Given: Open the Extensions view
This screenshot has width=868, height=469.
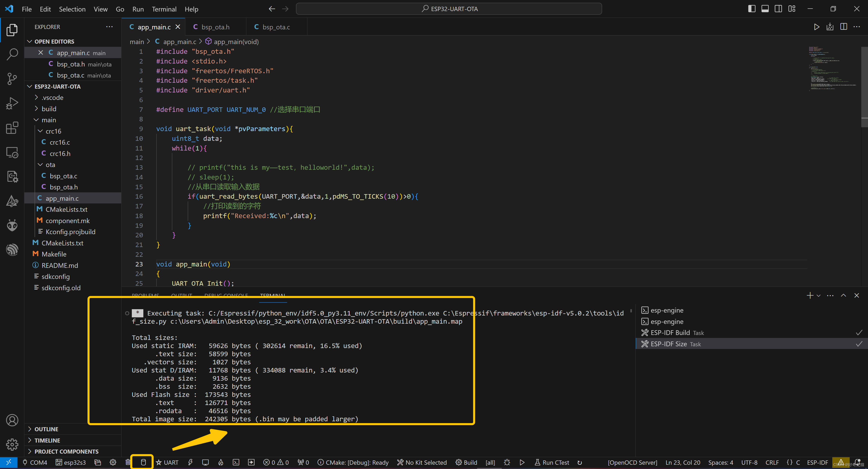Looking at the screenshot, I should click(x=12, y=128).
